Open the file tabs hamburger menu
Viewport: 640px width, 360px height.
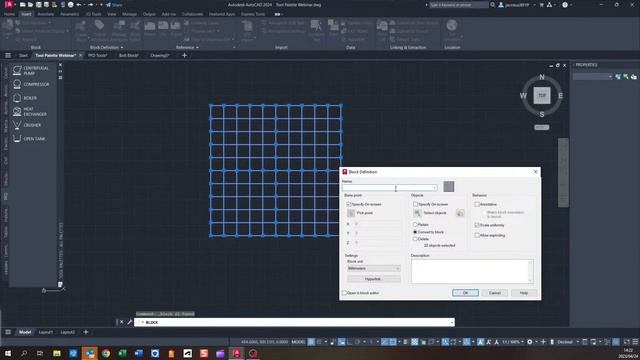click(x=8, y=55)
